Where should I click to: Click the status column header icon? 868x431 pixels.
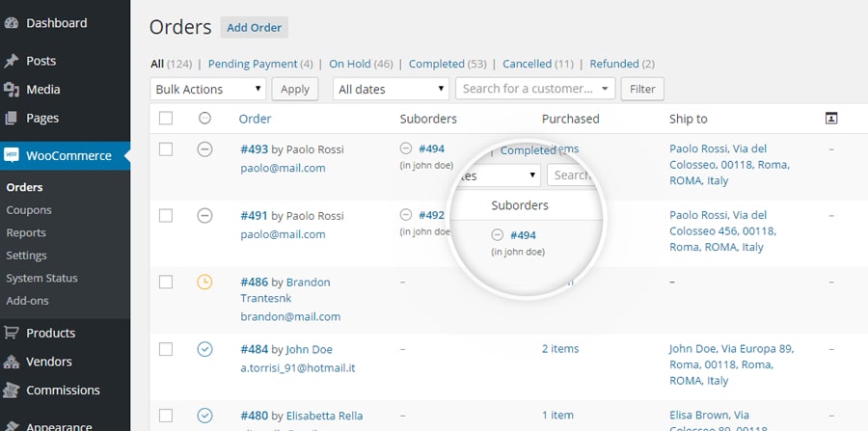204,118
